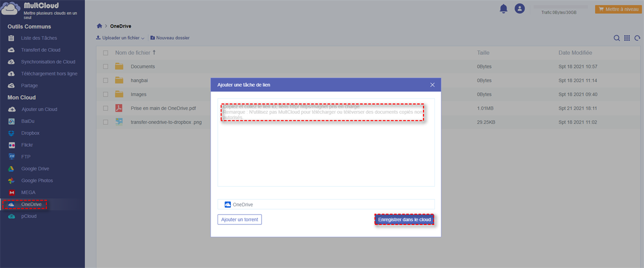Select OneDrive in sidebar
The height and width of the screenshot is (268, 644).
(31, 205)
